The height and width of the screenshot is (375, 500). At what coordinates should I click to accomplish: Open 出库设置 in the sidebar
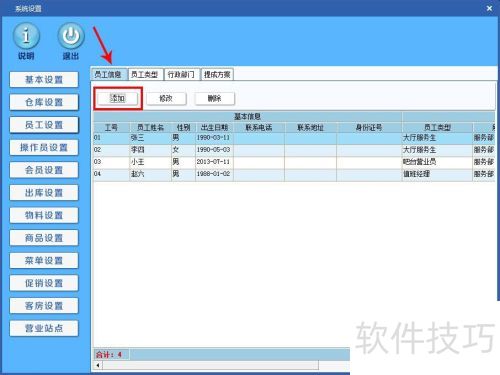coord(44,193)
